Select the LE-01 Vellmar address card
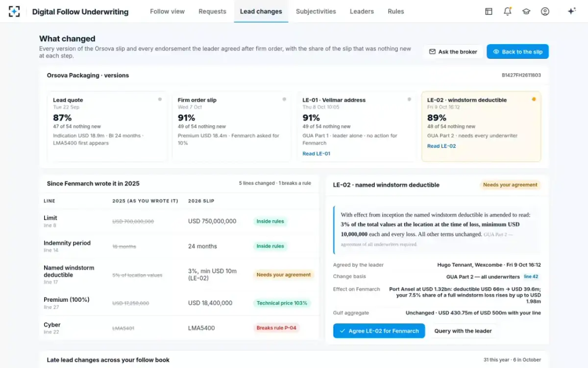This screenshot has height=368, width=588. [x=356, y=127]
